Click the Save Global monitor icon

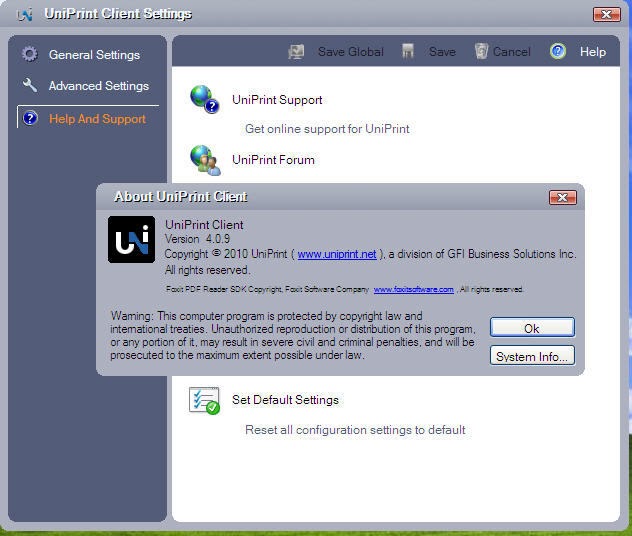[296, 52]
